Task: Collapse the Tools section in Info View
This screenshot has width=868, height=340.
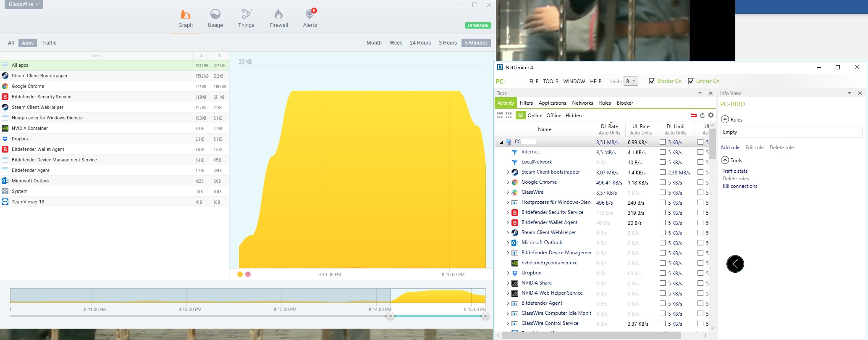Action: point(725,160)
